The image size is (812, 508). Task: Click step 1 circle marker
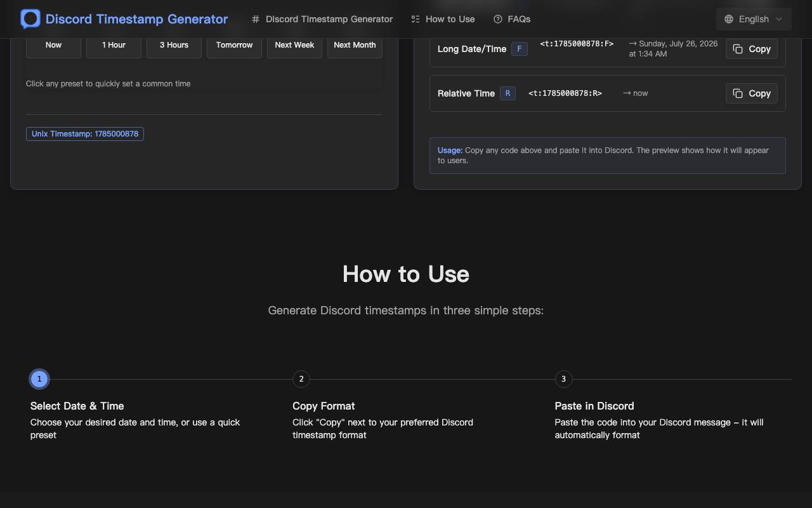pyautogui.click(x=39, y=379)
